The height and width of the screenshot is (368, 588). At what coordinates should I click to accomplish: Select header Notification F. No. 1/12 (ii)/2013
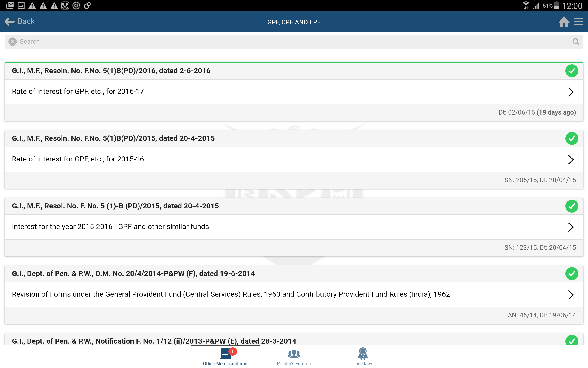154,341
